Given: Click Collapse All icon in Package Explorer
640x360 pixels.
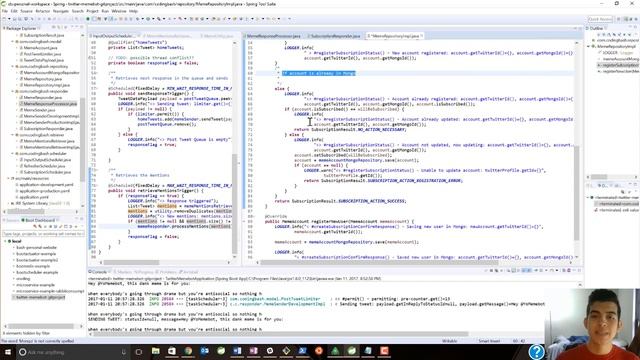Looking at the screenshot, I should 54,28.
